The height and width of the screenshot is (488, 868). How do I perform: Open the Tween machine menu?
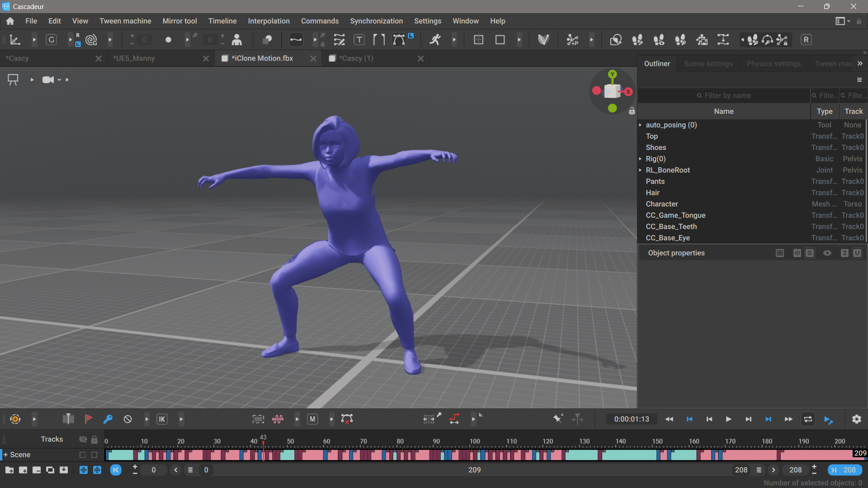pos(125,21)
